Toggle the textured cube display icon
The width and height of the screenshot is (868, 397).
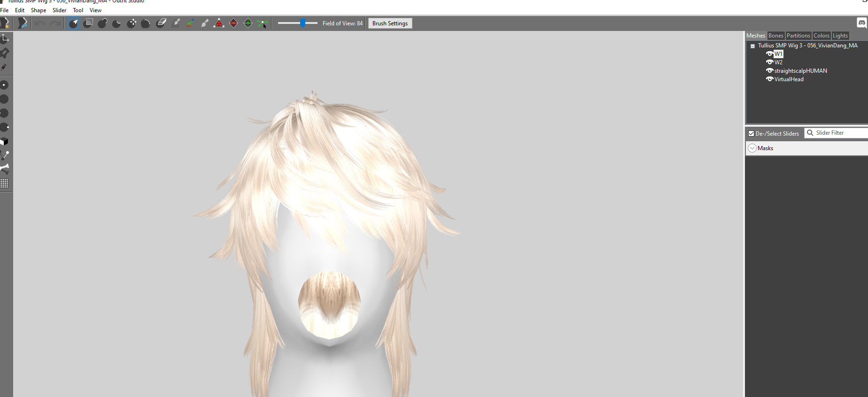coord(4,141)
